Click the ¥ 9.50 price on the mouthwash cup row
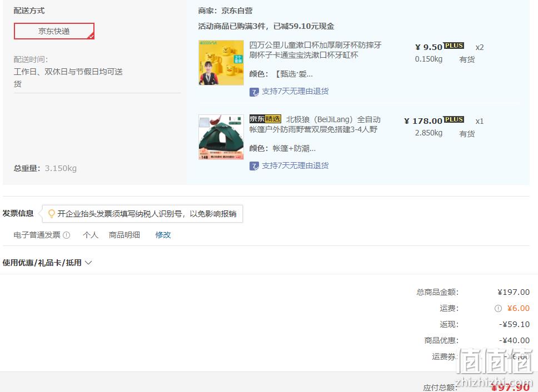This screenshot has width=538, height=392. pyautogui.click(x=429, y=47)
